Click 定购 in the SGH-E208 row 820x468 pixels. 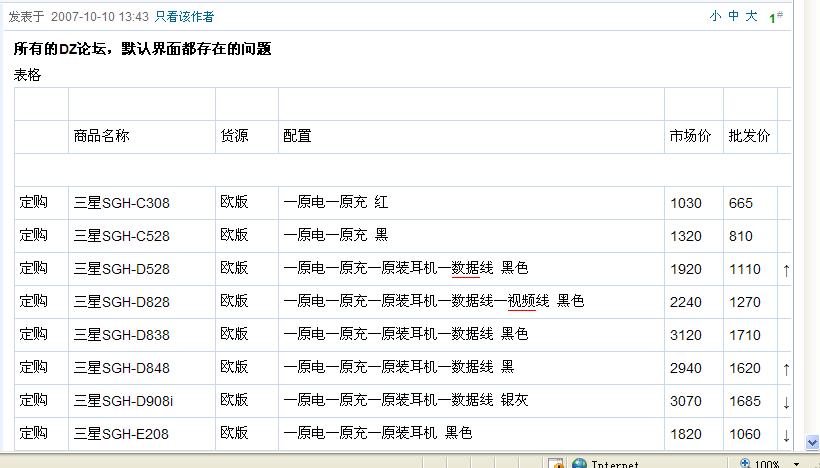tap(33, 432)
